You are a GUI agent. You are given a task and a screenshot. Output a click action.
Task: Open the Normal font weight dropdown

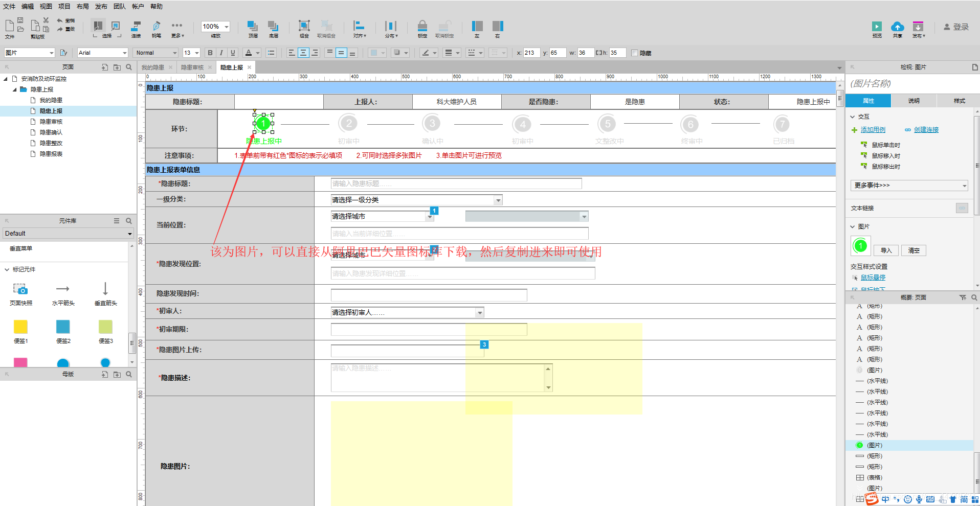(155, 53)
